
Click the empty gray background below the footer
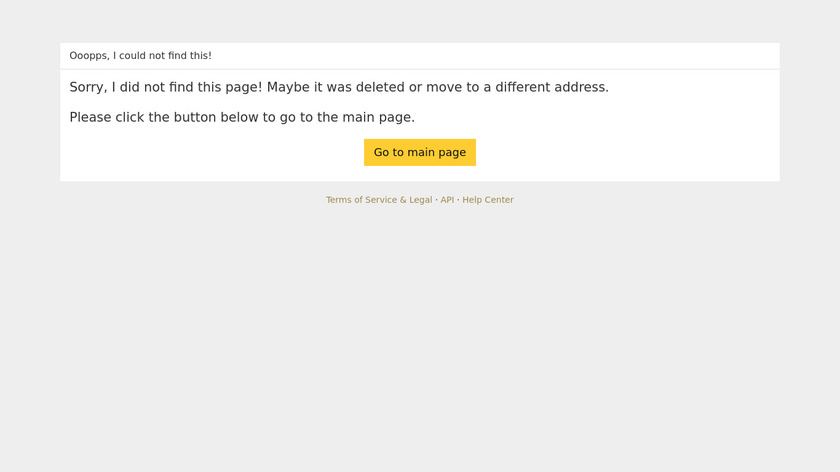420,340
